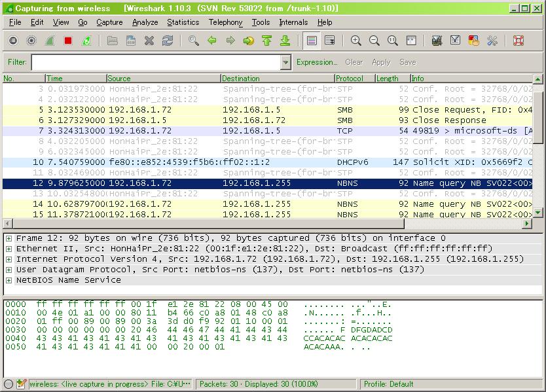Viewport: 546px width, 392px height.
Task: Expand Internet Protocol Version 4 node
Action: (x=9, y=259)
